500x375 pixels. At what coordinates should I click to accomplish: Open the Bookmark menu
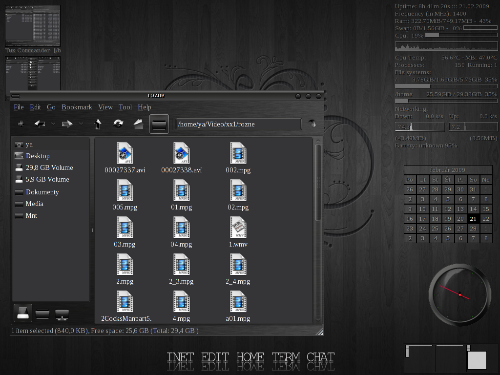(x=77, y=107)
